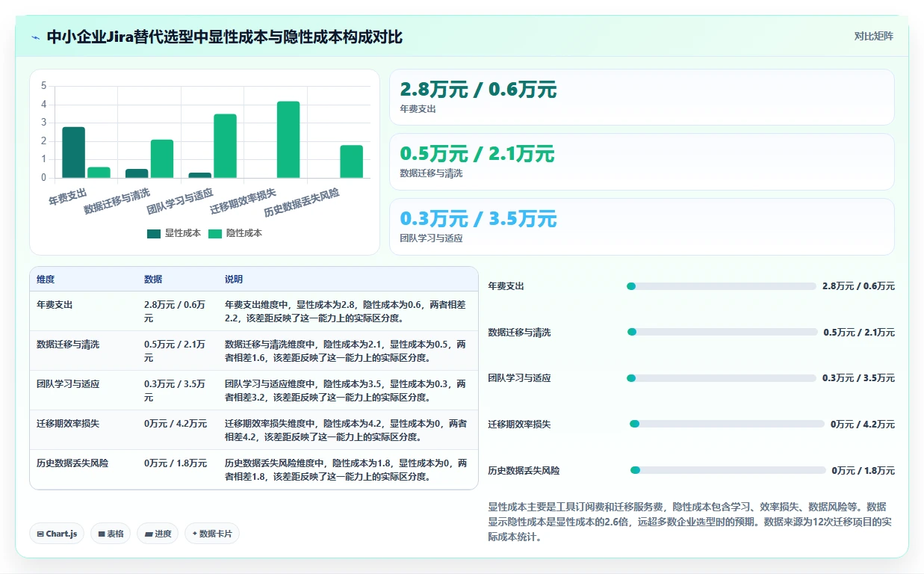Click the 数据迁移与清洗 隐性成本 bar
Viewport: 924px width, 574px height.
(162, 158)
